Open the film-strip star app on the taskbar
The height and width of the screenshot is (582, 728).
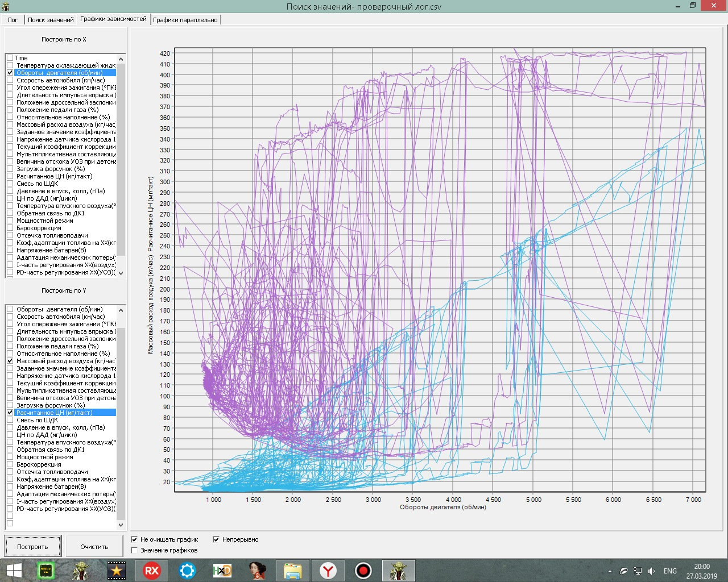[116, 570]
